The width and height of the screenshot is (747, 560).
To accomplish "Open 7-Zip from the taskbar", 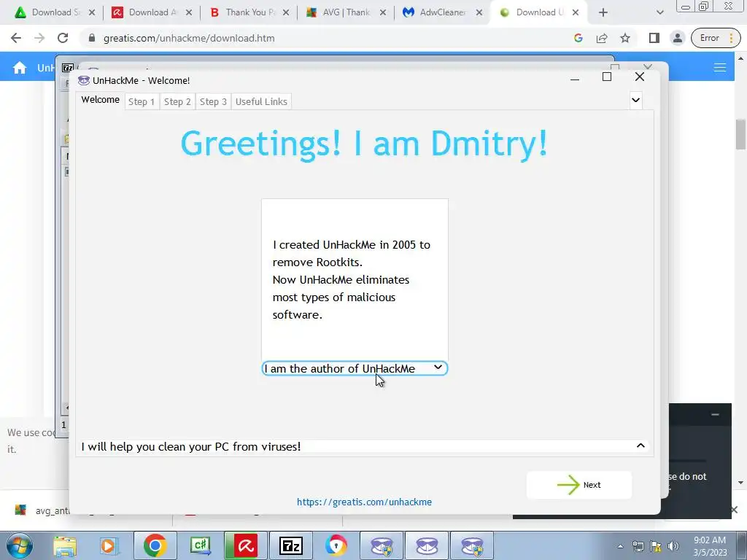I will click(291, 545).
